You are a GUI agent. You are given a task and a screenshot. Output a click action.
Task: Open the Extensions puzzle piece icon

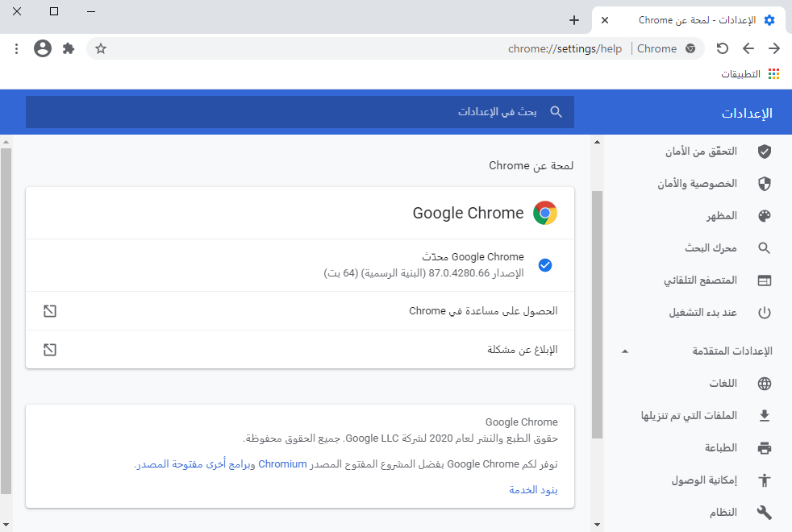[69, 48]
